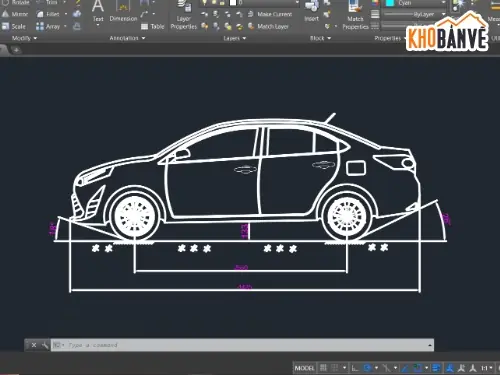Toggle snap mode in status bar

point(334,368)
